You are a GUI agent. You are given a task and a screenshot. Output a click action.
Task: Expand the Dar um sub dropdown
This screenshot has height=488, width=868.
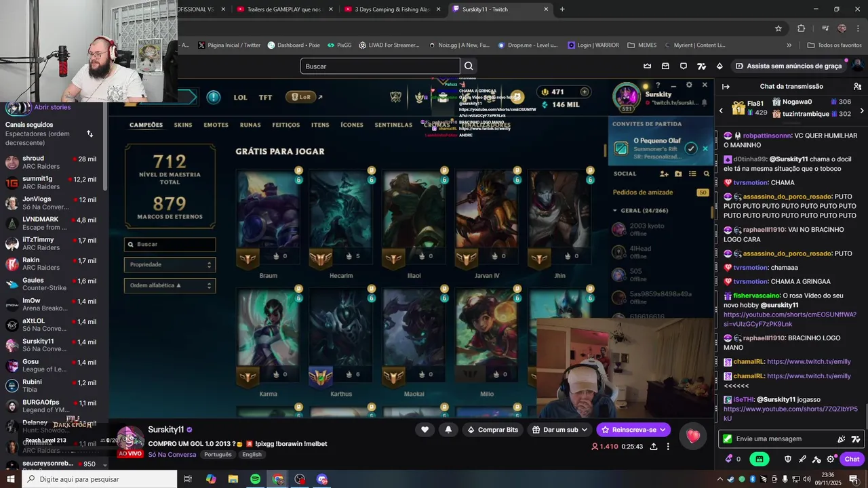(559, 430)
